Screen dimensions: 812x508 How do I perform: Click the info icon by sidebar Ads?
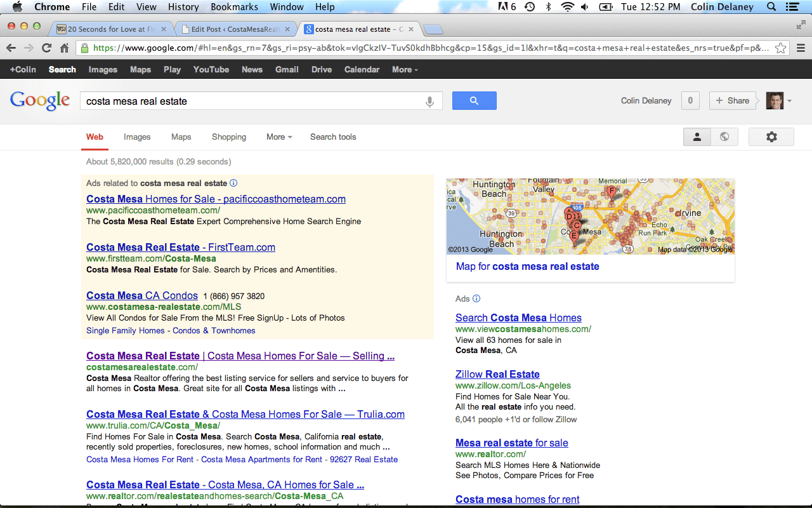(x=476, y=298)
